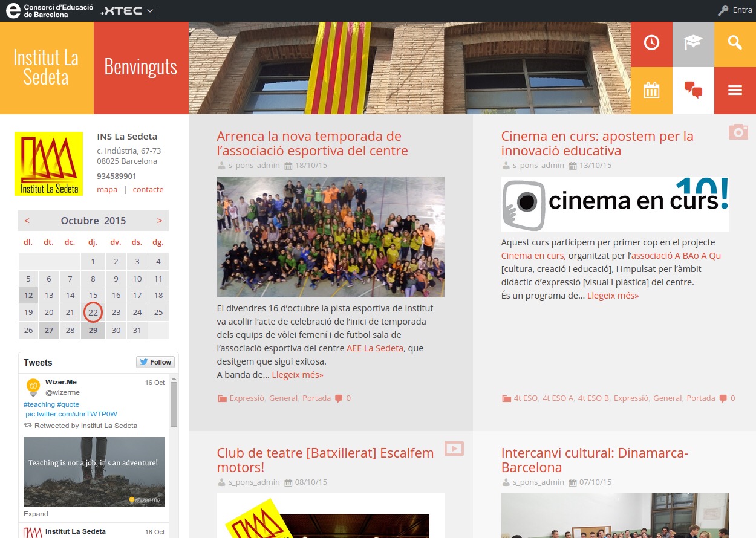The width and height of the screenshot is (756, 538).
Task: Click the Tweets widget scrollbar
Action: tap(174, 405)
